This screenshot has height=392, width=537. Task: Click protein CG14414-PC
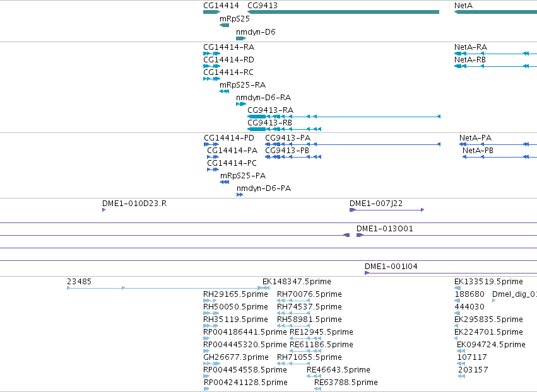(x=232, y=163)
